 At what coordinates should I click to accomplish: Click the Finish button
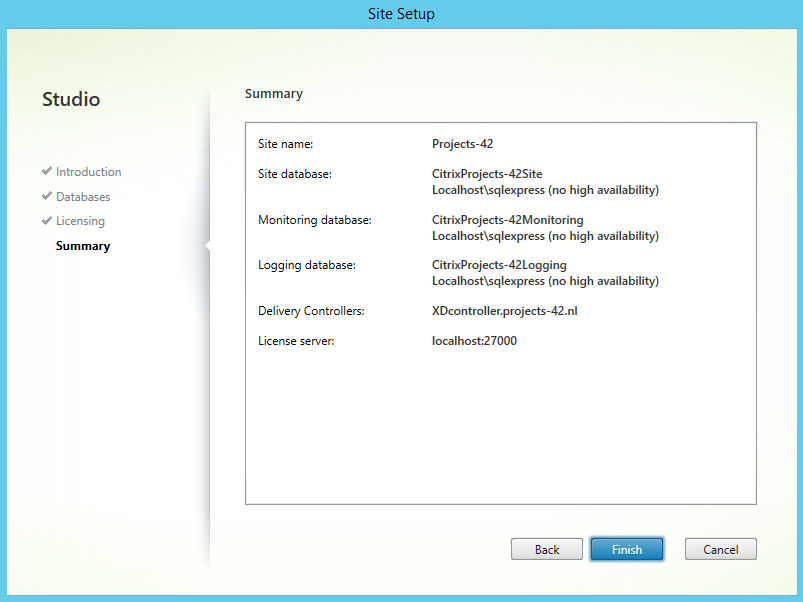[x=626, y=549]
